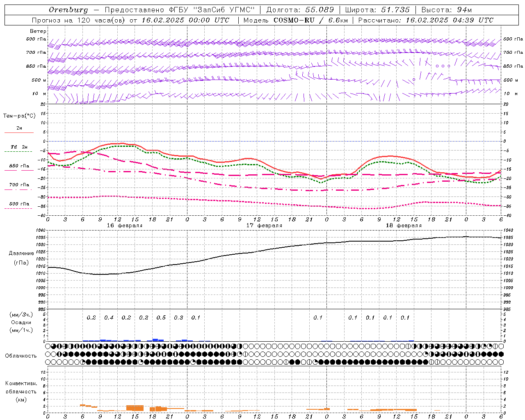The image size is (525, 420).
Task: Click the "Тем-ра(°C)" temperature label
Action: point(19,116)
